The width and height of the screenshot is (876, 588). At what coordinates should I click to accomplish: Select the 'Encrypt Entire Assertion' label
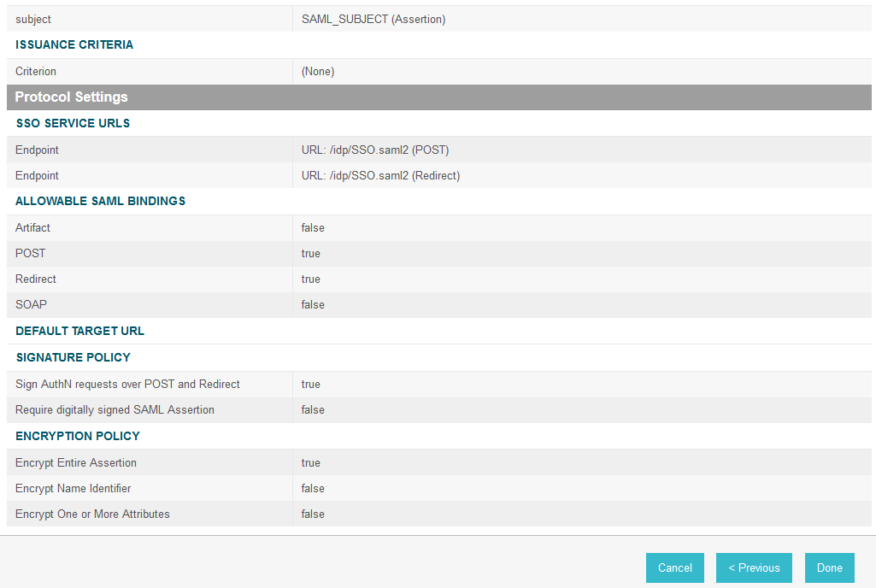click(x=76, y=463)
